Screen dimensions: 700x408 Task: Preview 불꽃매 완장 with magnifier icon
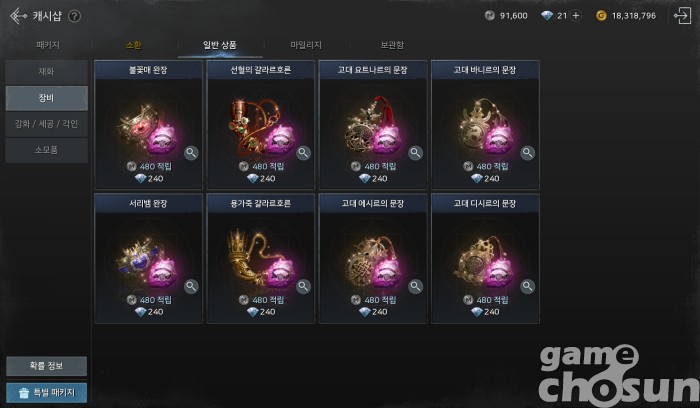click(191, 153)
